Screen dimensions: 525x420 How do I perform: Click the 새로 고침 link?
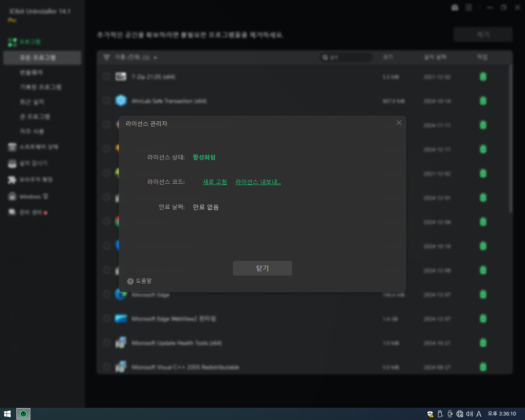coord(215,182)
